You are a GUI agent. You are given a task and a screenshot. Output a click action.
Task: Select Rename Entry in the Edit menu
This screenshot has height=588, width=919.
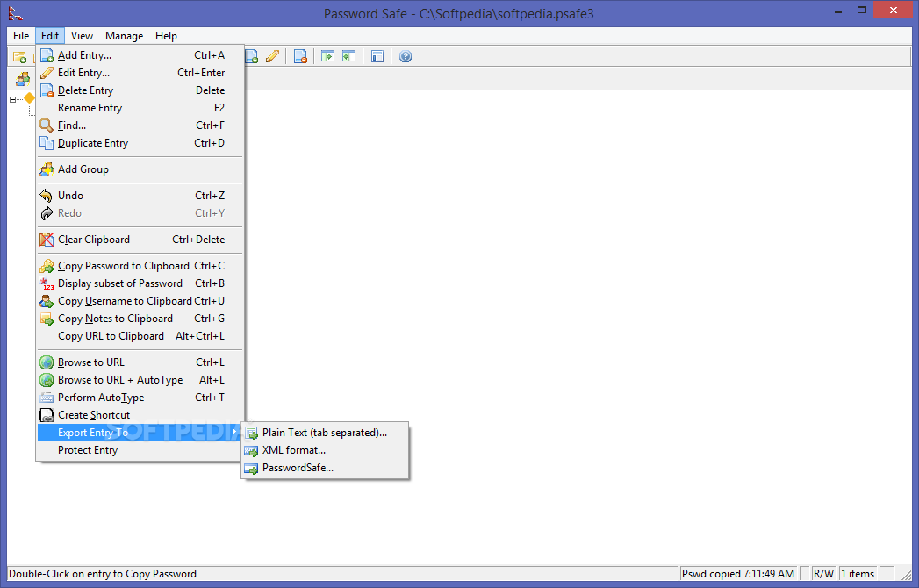pos(140,108)
